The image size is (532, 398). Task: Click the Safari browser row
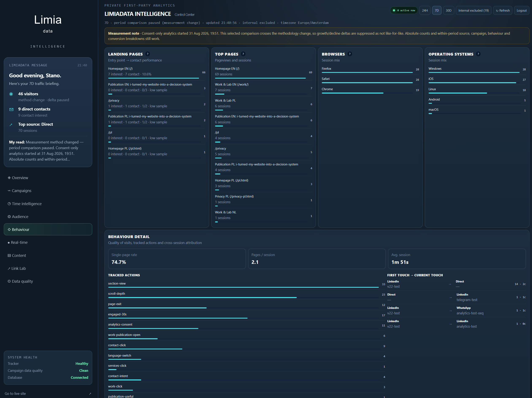point(370,80)
